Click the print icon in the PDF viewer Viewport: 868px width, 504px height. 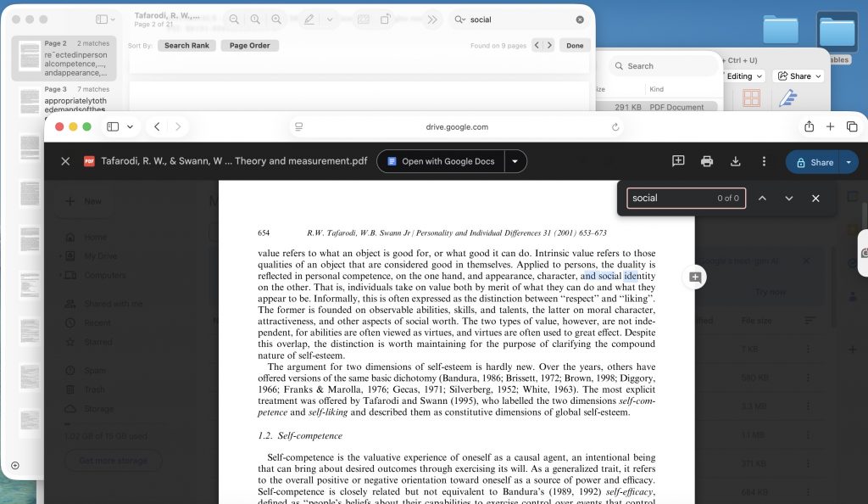[707, 161]
